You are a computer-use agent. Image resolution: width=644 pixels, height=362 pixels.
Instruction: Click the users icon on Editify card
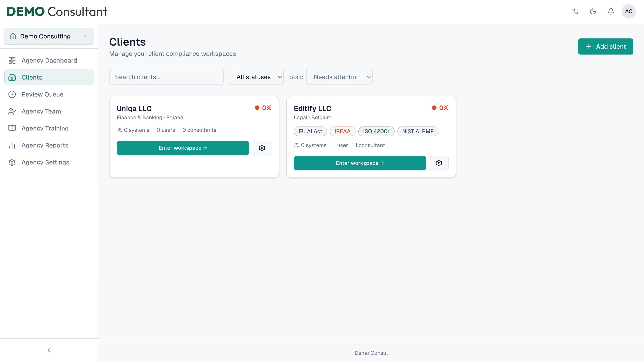coord(296,145)
